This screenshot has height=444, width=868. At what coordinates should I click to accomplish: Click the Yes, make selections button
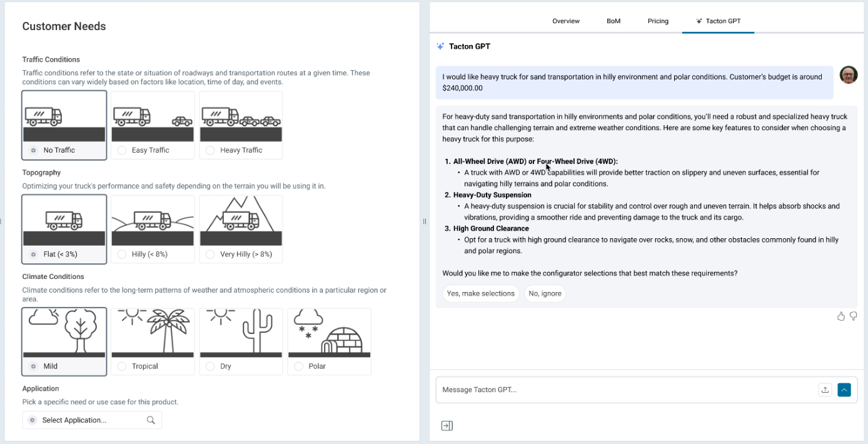pyautogui.click(x=480, y=293)
